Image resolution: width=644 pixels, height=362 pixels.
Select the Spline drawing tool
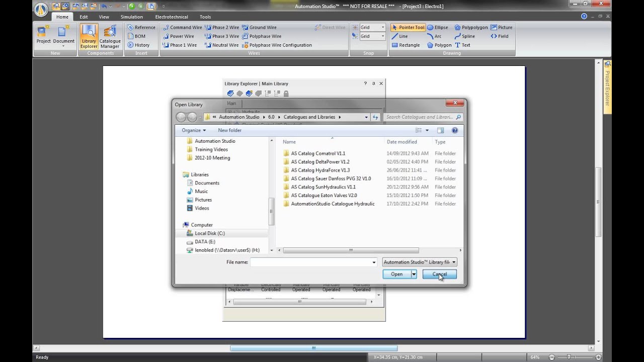click(464, 36)
